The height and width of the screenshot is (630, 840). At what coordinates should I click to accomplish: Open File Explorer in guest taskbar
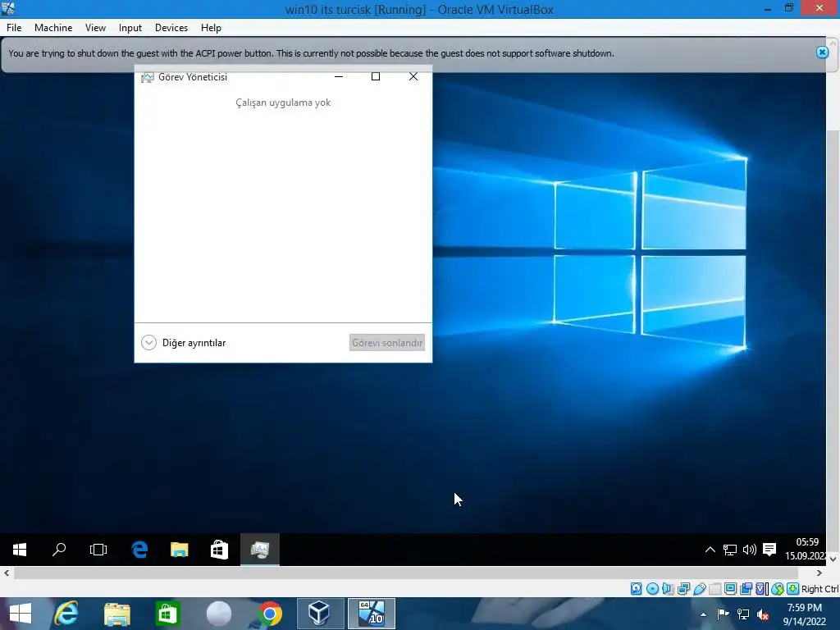[x=180, y=550]
